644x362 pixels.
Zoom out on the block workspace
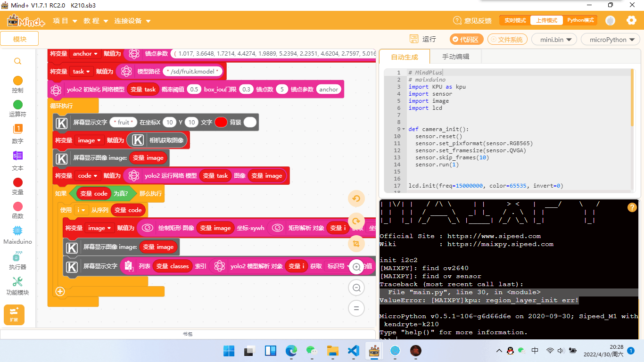coord(356,288)
